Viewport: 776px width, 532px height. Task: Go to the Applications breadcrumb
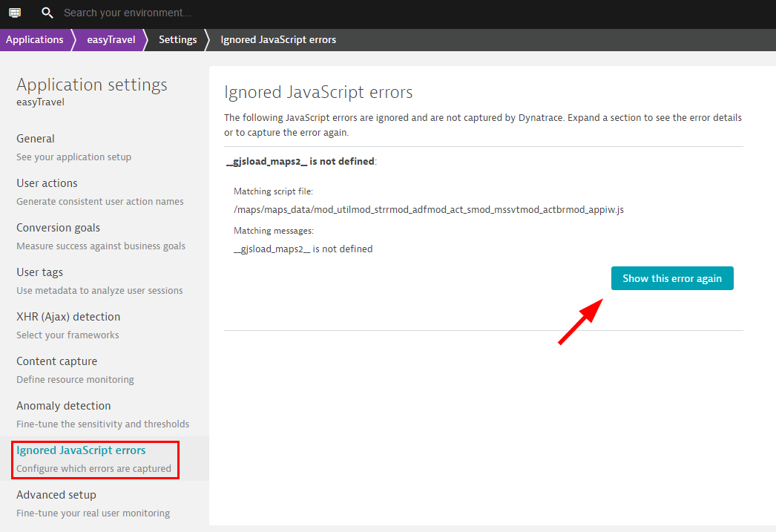coord(34,40)
